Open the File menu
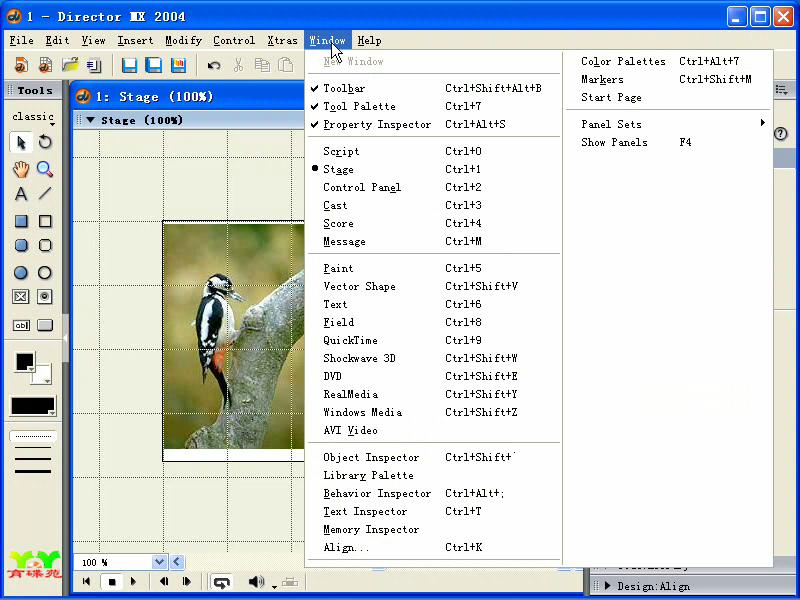Screen dimensions: 800x600 coord(21,40)
